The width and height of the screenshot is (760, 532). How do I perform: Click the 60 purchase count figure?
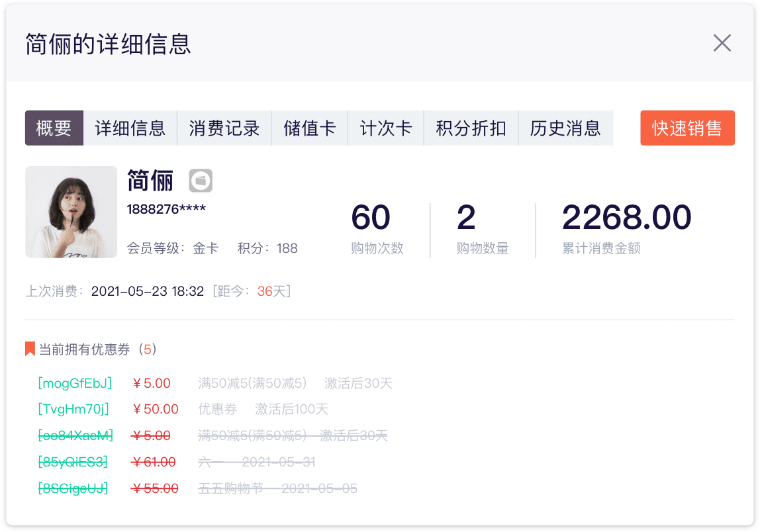tap(371, 218)
